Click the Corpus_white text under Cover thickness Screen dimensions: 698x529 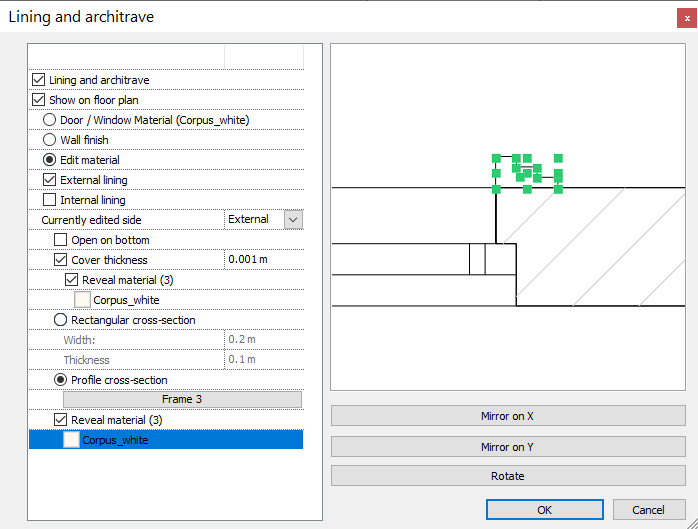click(126, 300)
